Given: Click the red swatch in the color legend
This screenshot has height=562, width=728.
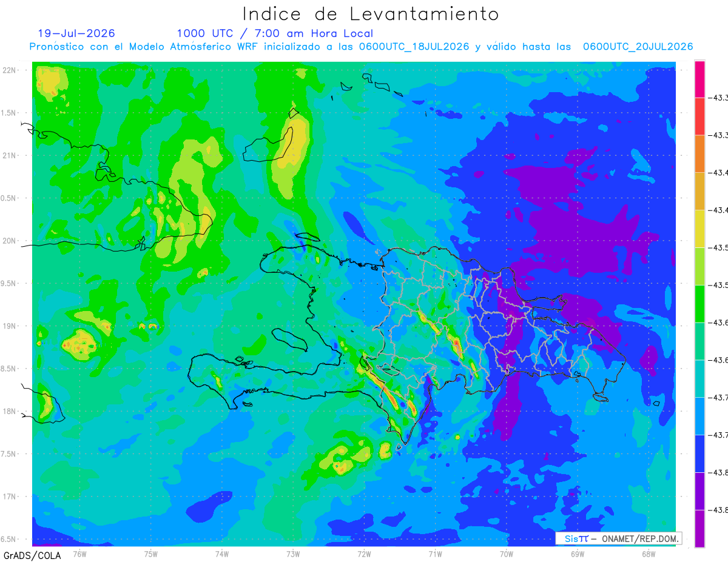Looking at the screenshot, I should click(699, 116).
